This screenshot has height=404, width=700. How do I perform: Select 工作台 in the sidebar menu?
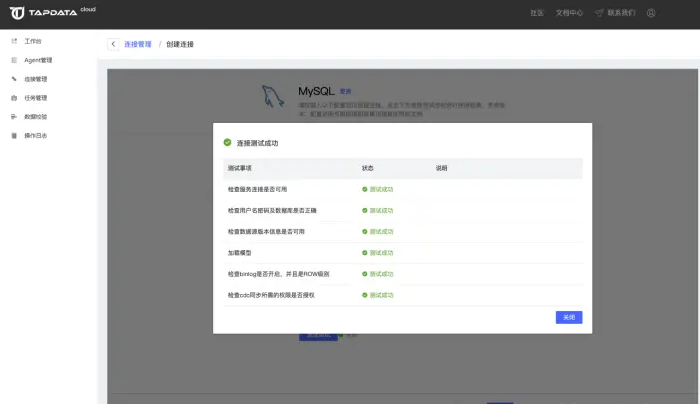click(33, 42)
